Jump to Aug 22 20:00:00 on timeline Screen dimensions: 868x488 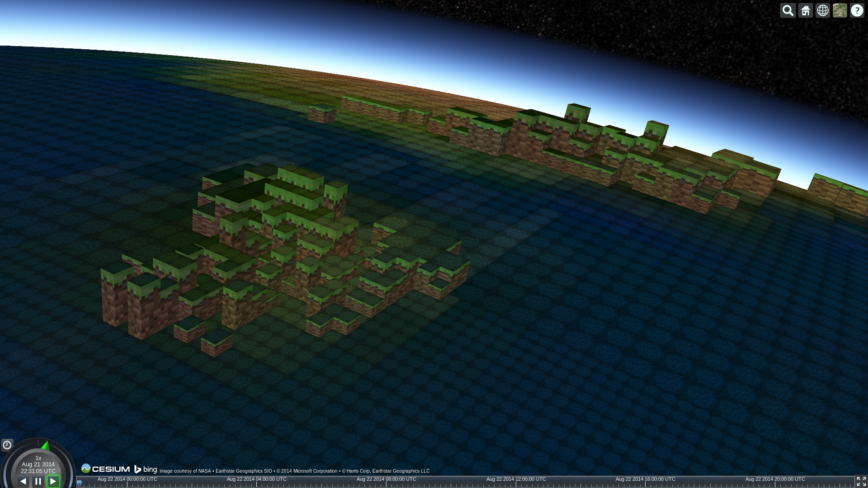(x=775, y=483)
